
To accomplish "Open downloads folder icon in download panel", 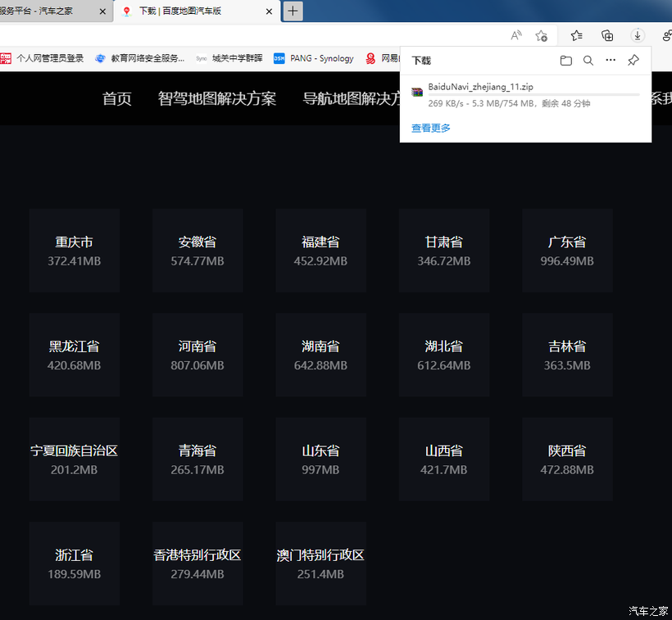I will [x=566, y=61].
